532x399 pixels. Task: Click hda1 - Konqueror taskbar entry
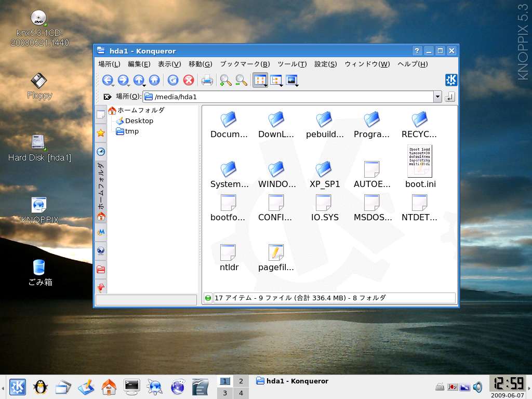pos(292,381)
